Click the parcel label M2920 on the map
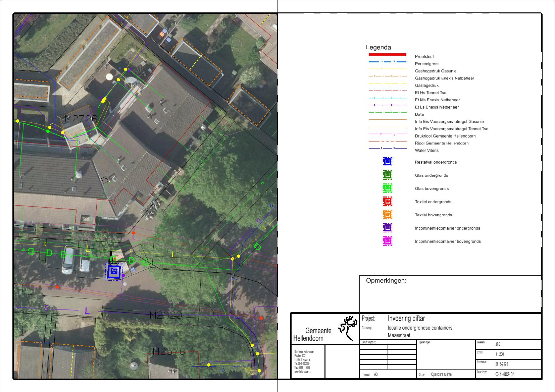The image size is (555, 392). click(x=166, y=315)
